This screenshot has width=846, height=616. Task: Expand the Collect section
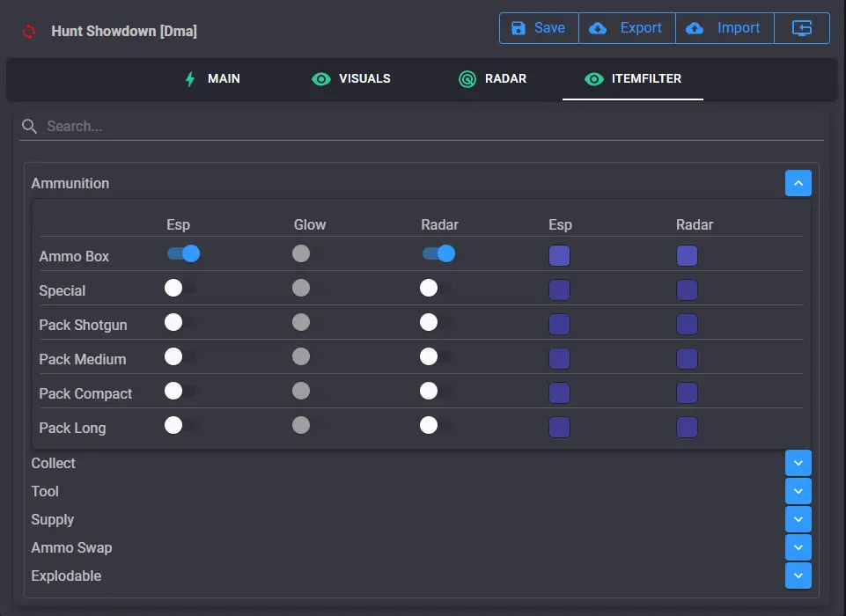798,464
